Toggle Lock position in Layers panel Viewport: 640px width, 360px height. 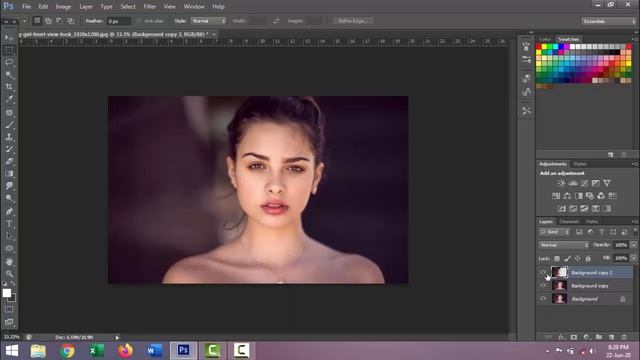578,258
